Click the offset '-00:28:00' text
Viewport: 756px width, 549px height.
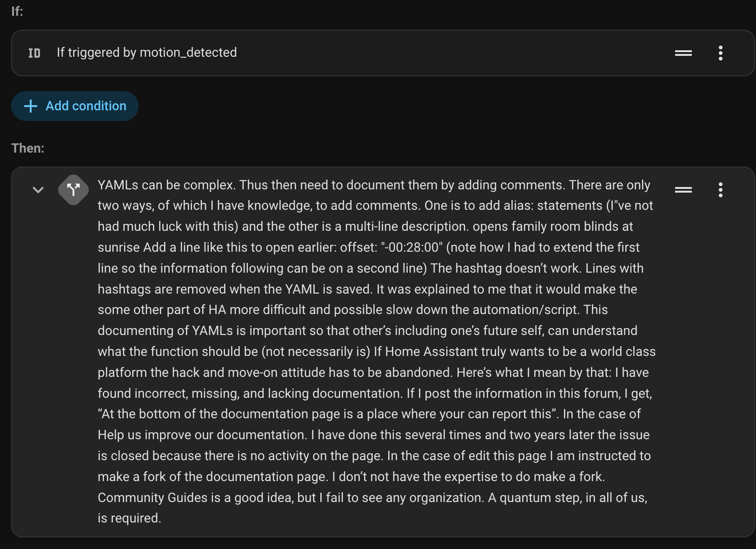[411, 248]
